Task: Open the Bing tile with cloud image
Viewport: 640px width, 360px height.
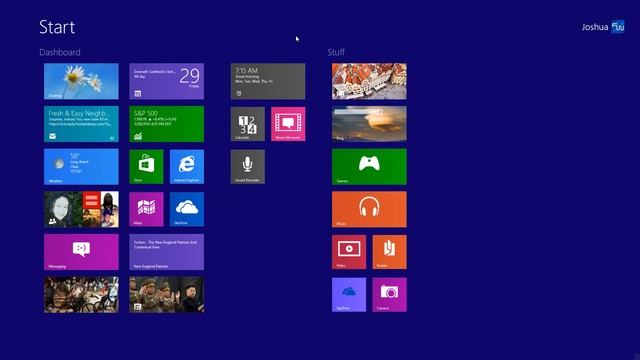Action: (369, 124)
